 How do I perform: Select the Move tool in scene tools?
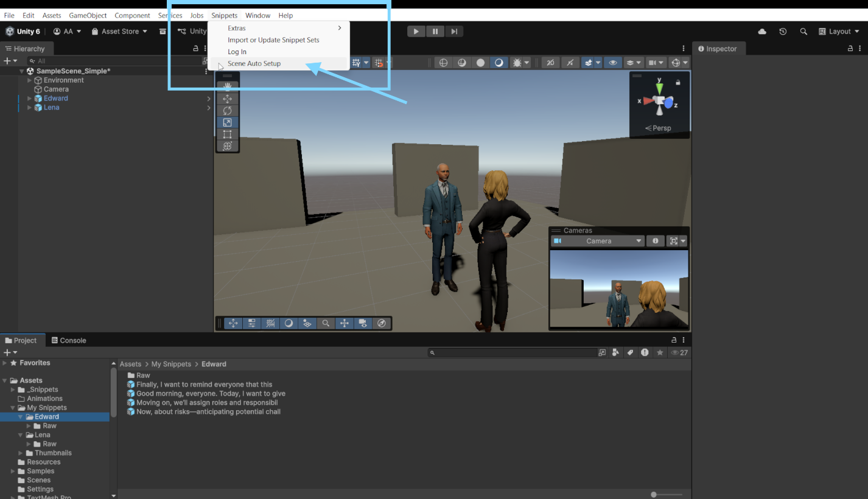coord(228,99)
